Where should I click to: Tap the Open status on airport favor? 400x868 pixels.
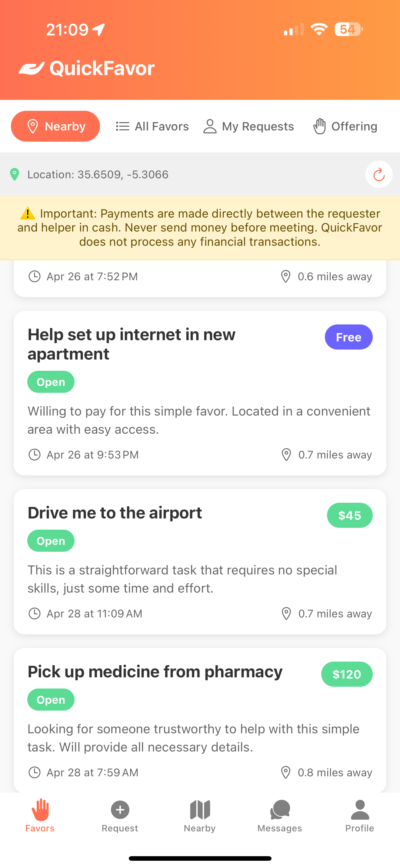[x=51, y=541]
